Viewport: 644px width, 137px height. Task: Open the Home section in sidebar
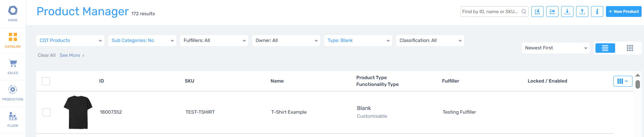click(13, 14)
